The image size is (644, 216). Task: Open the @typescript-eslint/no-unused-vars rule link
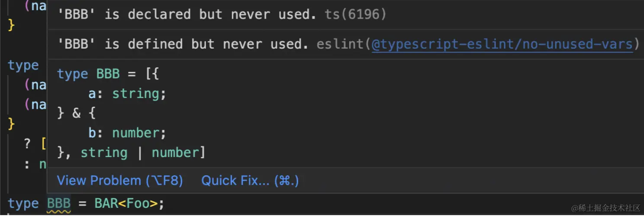click(x=502, y=44)
